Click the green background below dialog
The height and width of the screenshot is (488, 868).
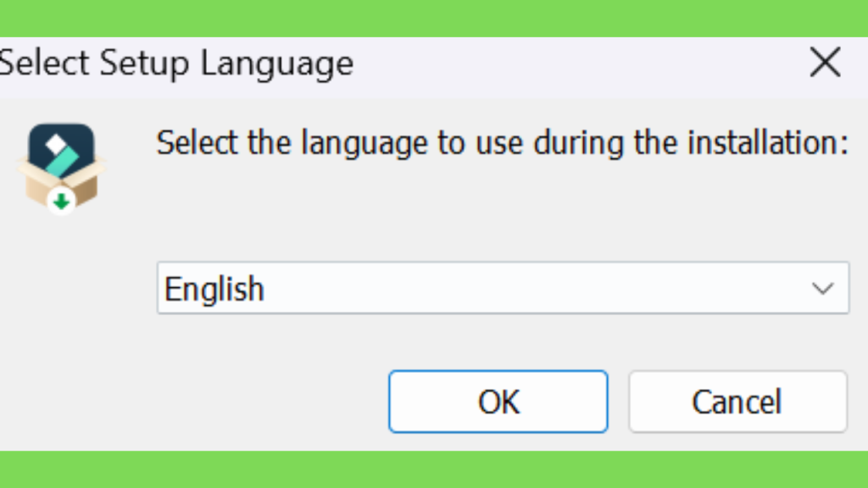[434, 469]
